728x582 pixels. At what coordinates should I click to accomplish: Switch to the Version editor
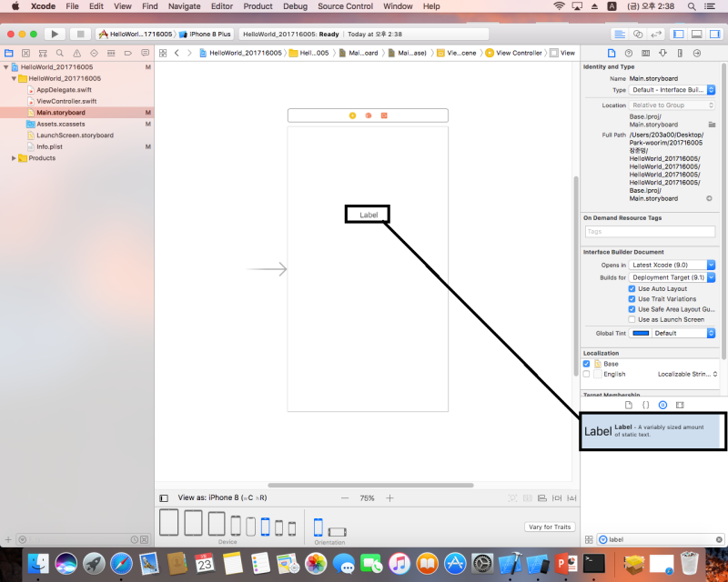(656, 34)
